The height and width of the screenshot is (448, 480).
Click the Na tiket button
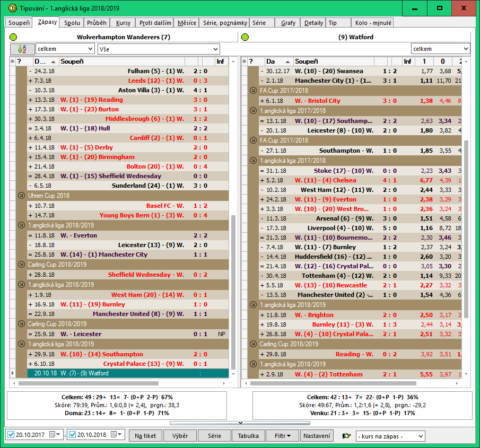click(x=145, y=436)
